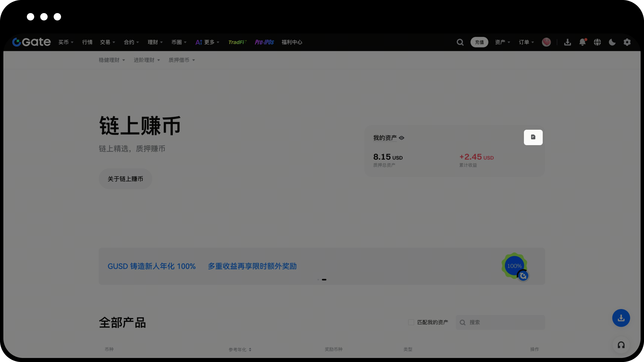Screen dimensions: 644x362
Task: Open notifications bell icon
Action: 582,42
